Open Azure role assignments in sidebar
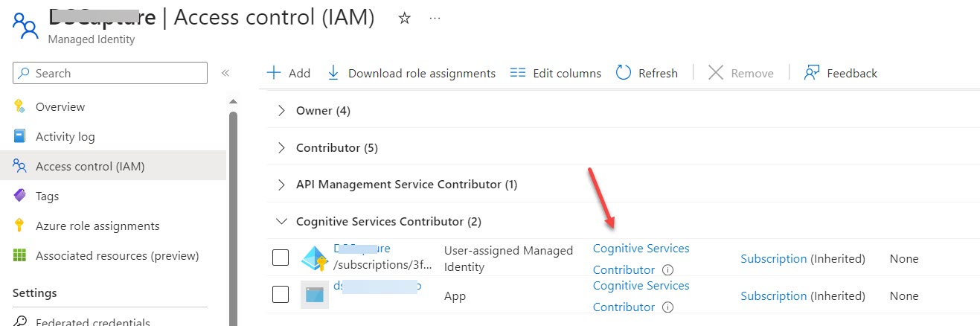Screen dimensions: 980x326 point(97,226)
